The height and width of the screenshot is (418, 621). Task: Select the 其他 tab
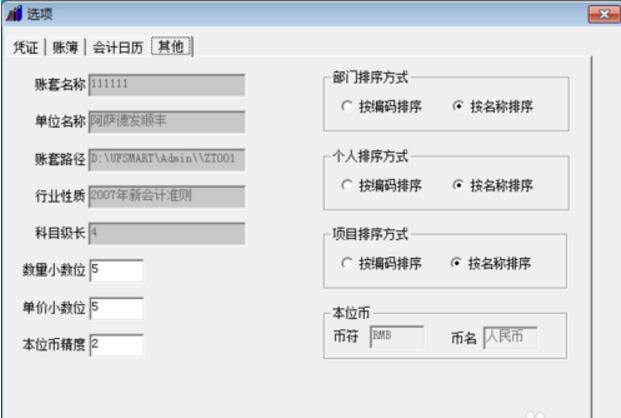point(171,46)
